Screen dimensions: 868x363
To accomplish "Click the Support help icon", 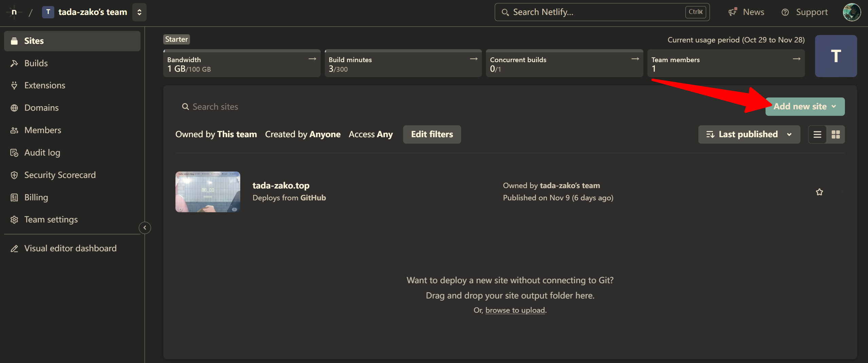I will pos(785,12).
